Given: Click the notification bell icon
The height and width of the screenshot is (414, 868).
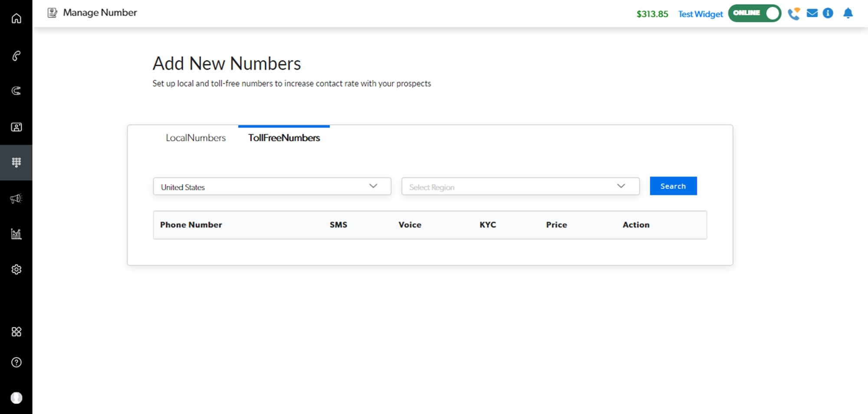Looking at the screenshot, I should 848,13.
